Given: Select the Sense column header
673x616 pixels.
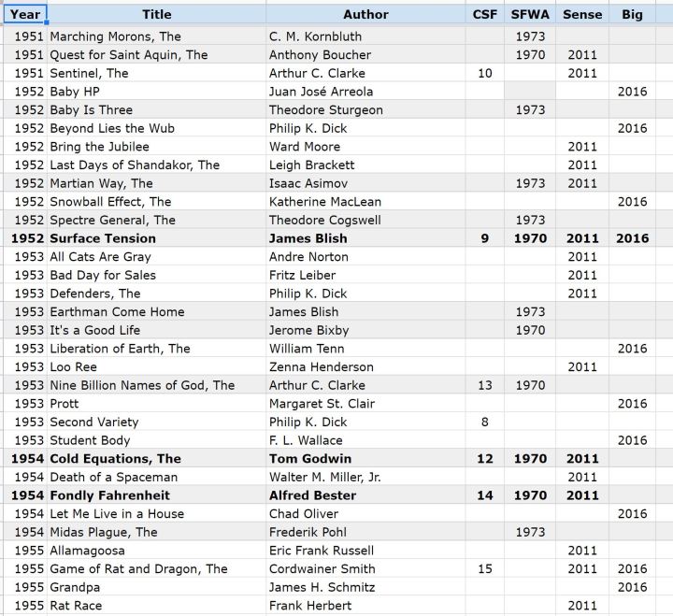Looking at the screenshot, I should point(582,14).
